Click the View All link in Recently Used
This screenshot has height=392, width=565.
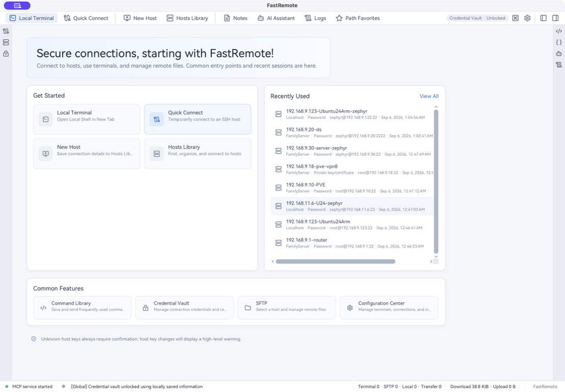click(x=429, y=96)
